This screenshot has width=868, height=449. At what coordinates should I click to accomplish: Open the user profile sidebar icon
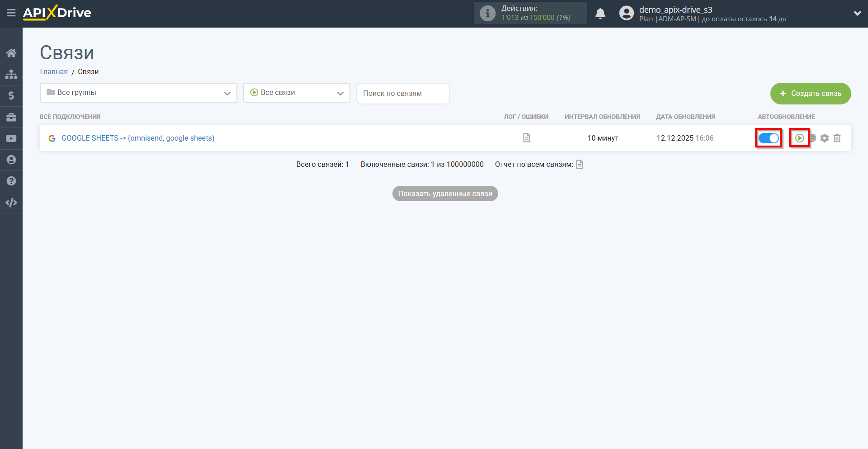coord(11,160)
